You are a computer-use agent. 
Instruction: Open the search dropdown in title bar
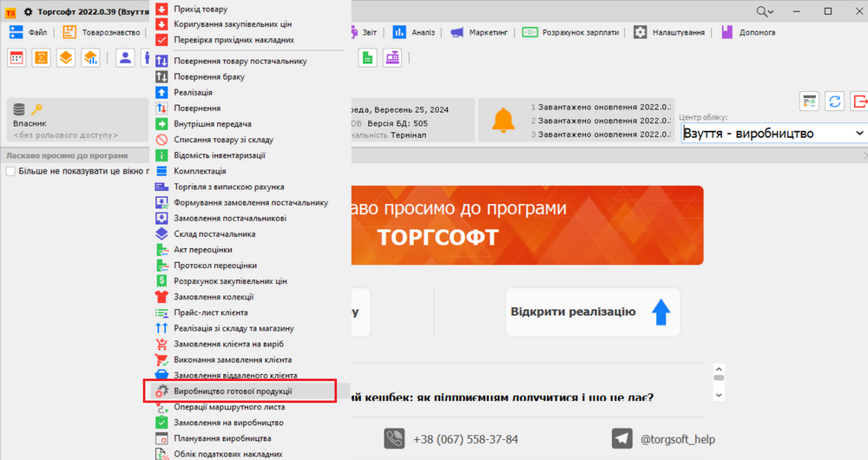pos(765,11)
